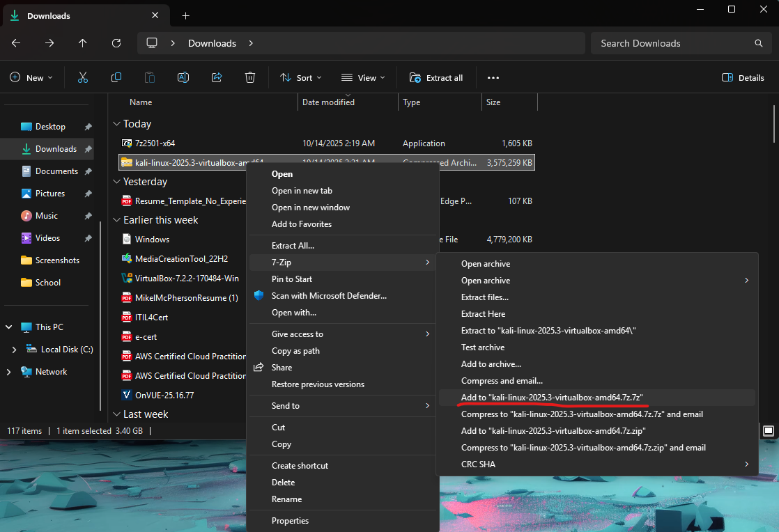This screenshot has width=779, height=532.
Task: Click the navigation pane scrollbar
Action: coord(100,315)
